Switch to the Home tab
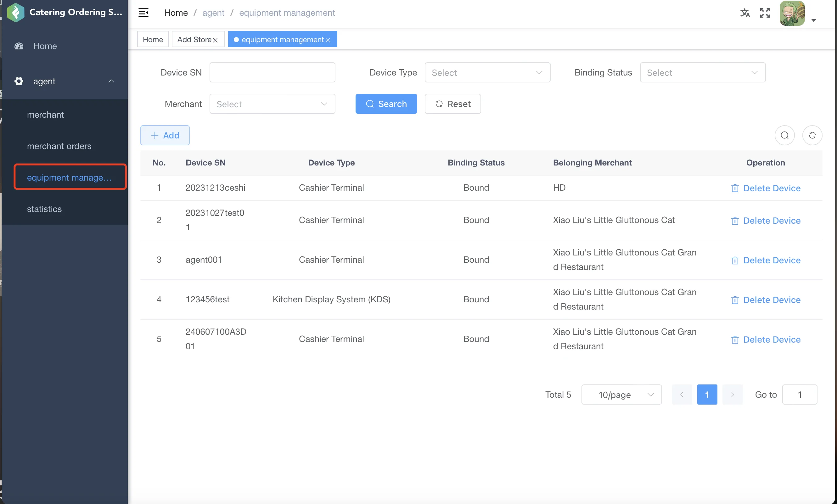This screenshot has height=504, width=837. [x=153, y=39]
